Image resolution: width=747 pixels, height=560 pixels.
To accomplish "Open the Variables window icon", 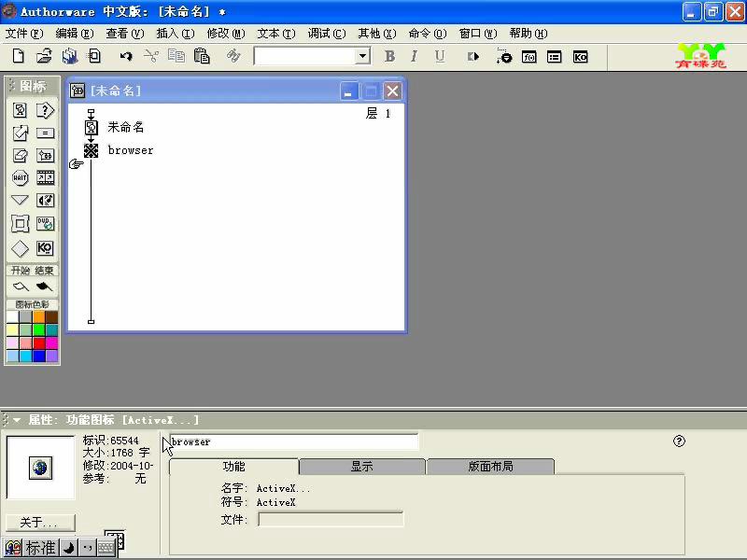I will 554,57.
